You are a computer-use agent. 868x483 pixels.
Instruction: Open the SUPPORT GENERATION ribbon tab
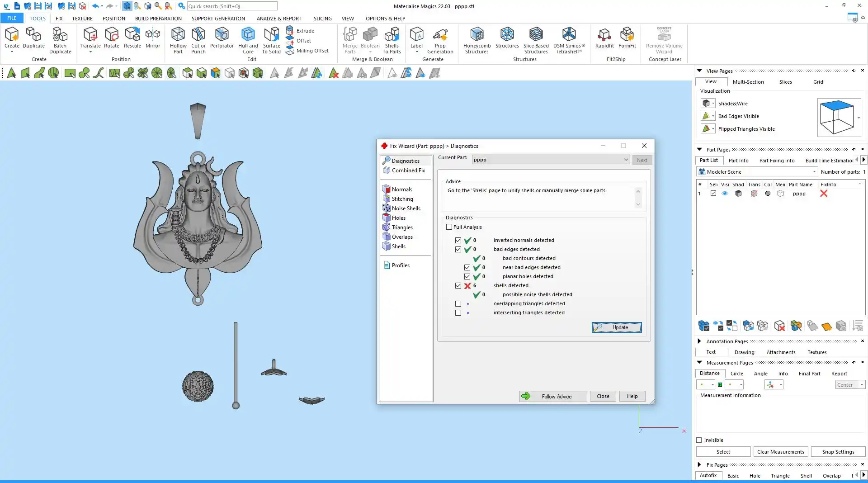(218, 19)
